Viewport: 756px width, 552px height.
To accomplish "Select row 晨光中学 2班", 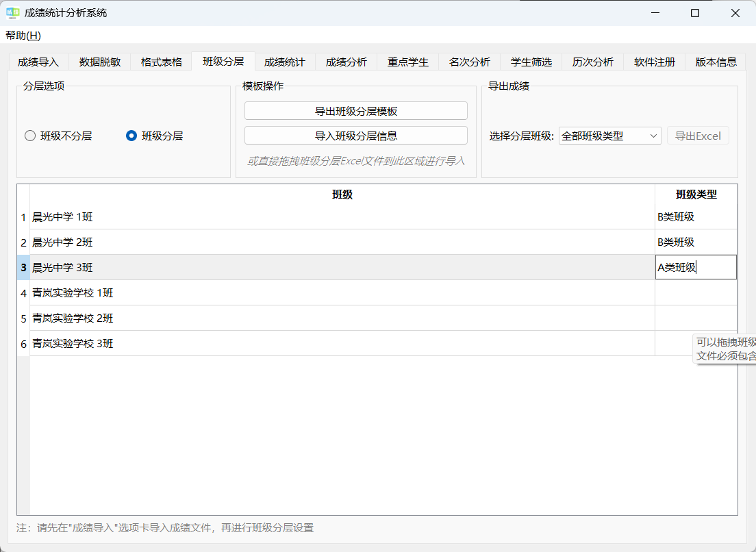I will tap(342, 242).
